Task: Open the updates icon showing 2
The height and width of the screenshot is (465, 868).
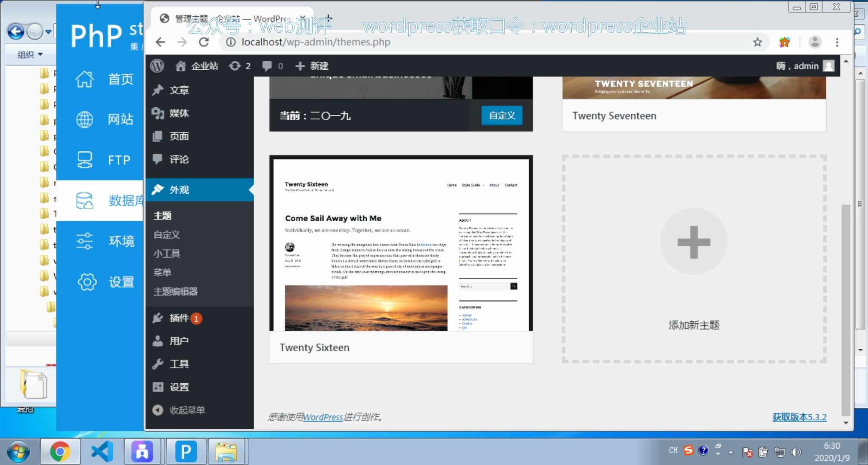Action: [x=239, y=66]
